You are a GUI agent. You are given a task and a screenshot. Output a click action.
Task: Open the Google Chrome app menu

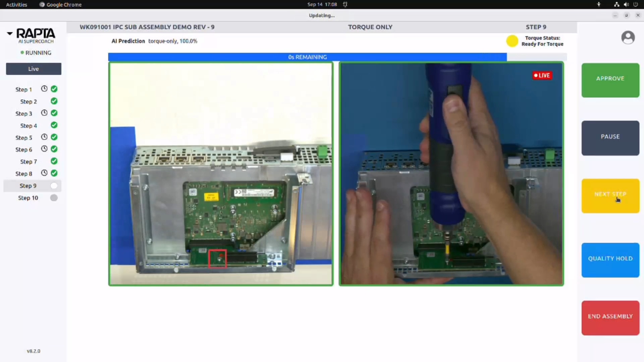[x=61, y=4]
